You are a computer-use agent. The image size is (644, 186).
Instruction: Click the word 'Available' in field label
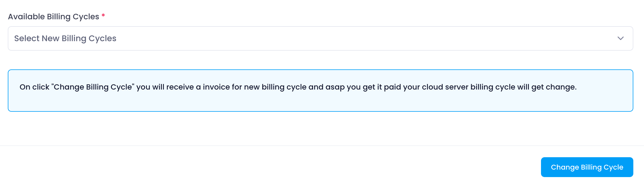(26, 17)
